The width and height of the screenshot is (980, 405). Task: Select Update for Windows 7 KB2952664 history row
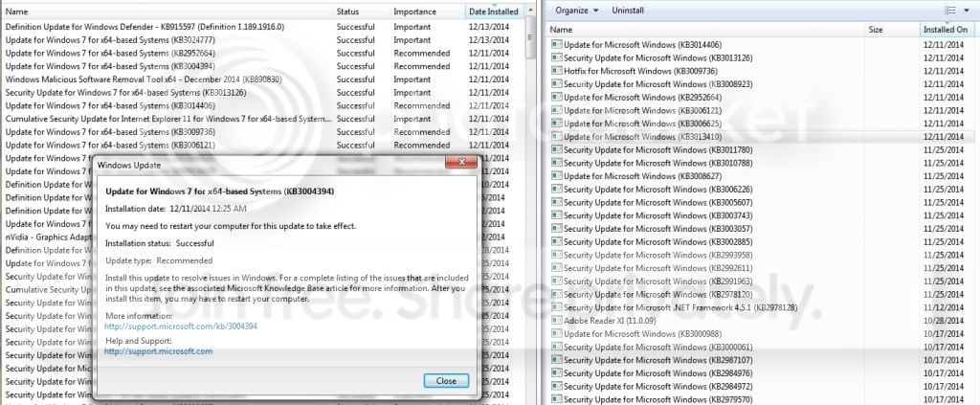pos(262,53)
